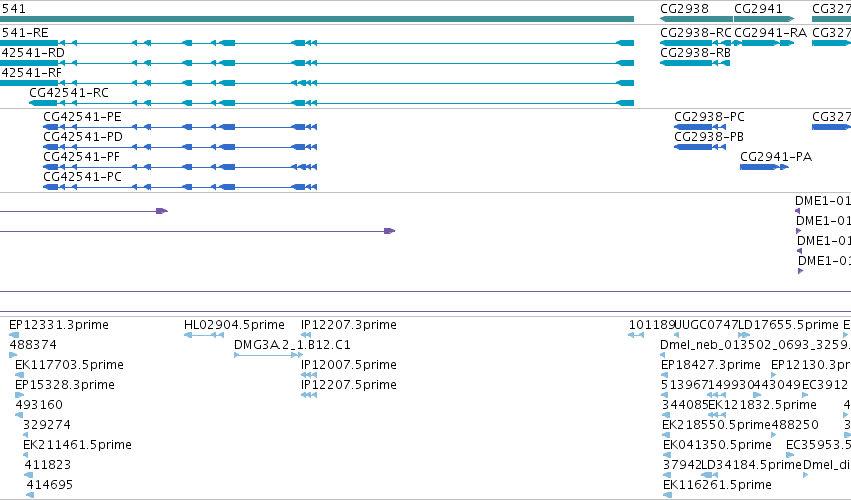Screen dimensions: 851x500
Task: Open EST HL02904.5prime
Action: point(234,325)
